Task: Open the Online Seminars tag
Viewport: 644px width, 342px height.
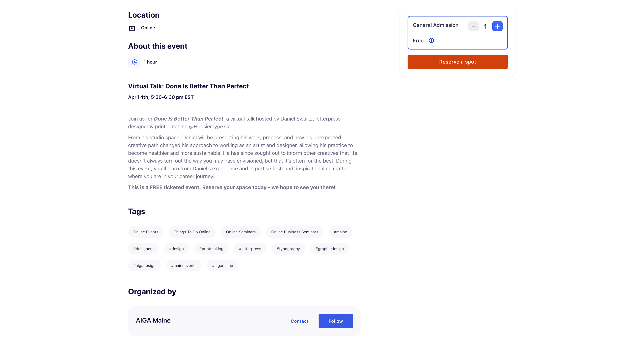Action: 241,232
